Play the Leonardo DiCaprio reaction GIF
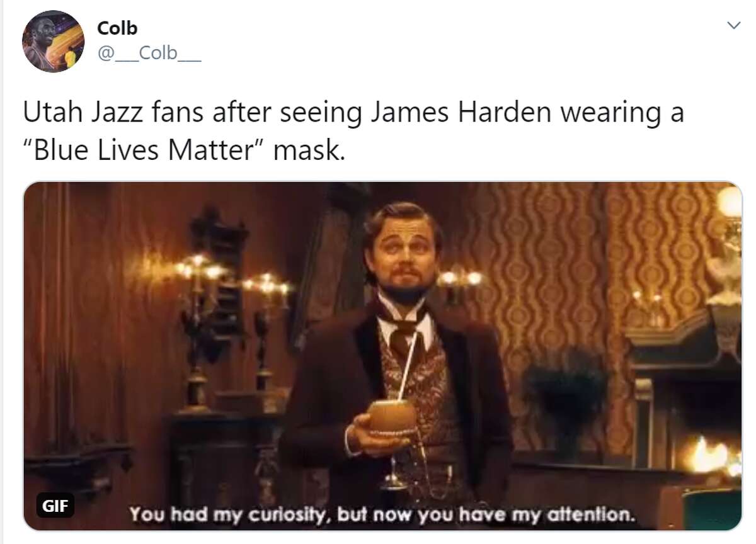The width and height of the screenshot is (756, 544). click(382, 356)
